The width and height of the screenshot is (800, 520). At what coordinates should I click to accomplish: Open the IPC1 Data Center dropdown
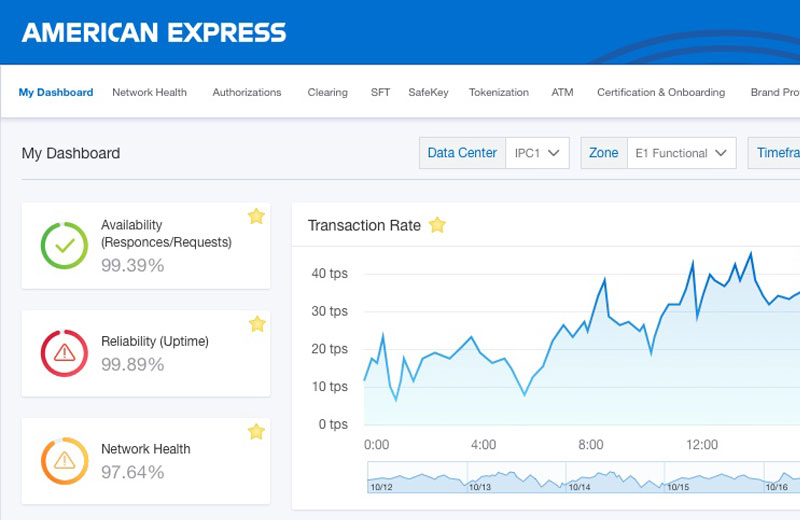point(537,153)
